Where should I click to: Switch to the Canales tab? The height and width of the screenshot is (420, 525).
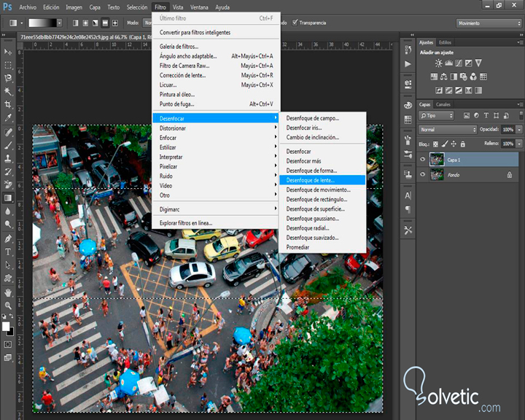443,104
